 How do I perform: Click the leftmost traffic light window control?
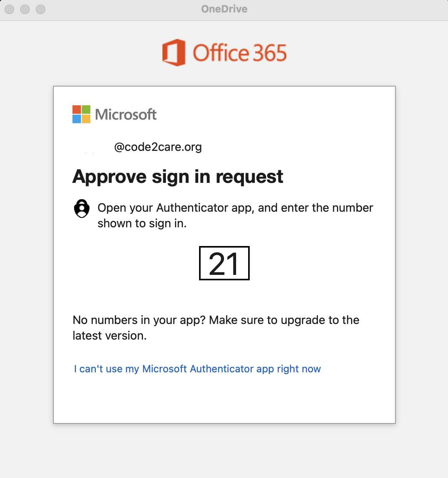pyautogui.click(x=9, y=9)
